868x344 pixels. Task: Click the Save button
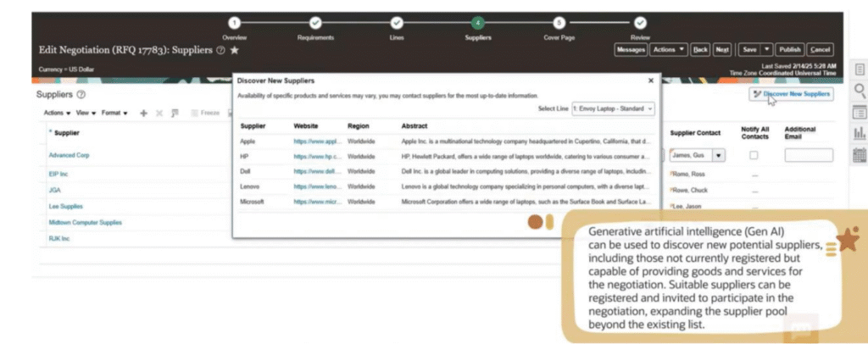[749, 50]
